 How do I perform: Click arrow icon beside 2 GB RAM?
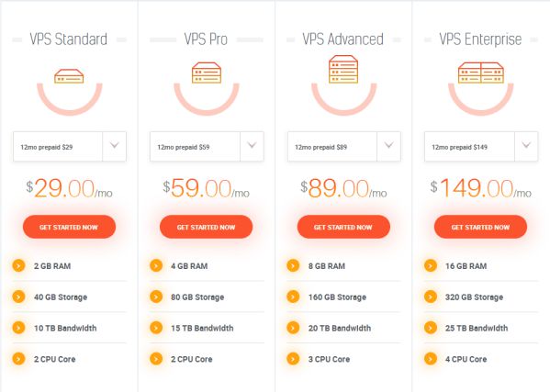point(18,266)
